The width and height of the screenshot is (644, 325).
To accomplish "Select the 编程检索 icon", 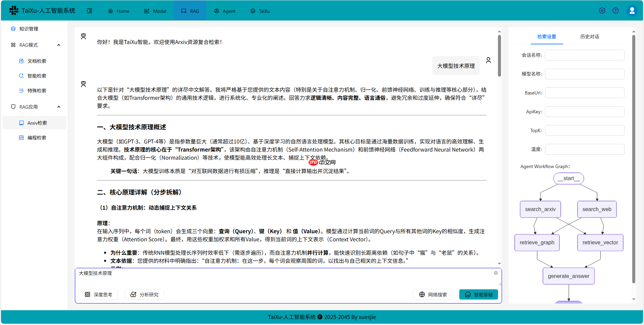I will tap(21, 137).
